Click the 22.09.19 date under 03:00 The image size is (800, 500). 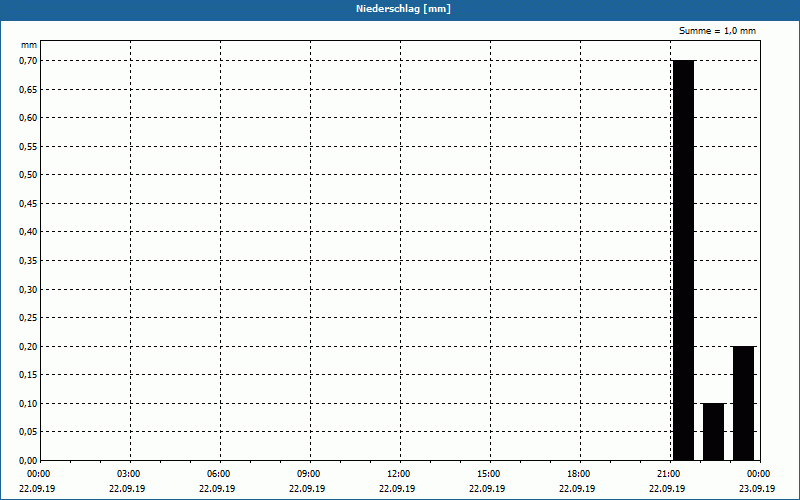coord(127,489)
